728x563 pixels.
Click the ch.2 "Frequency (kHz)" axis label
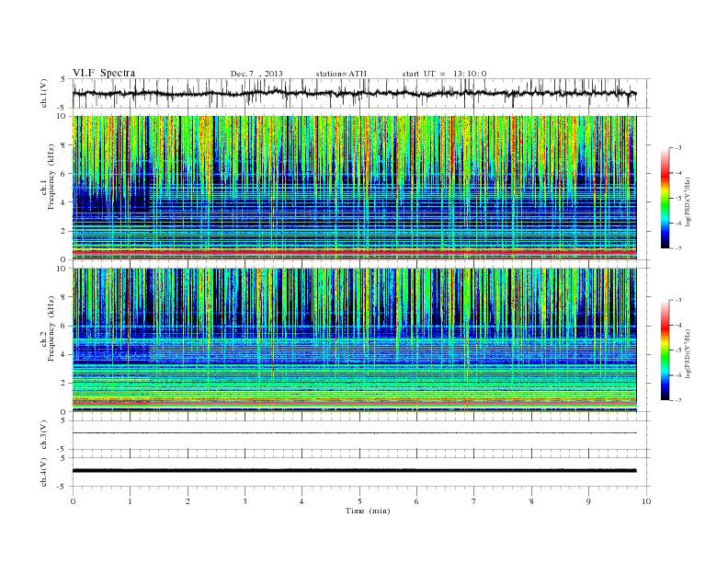[51, 328]
